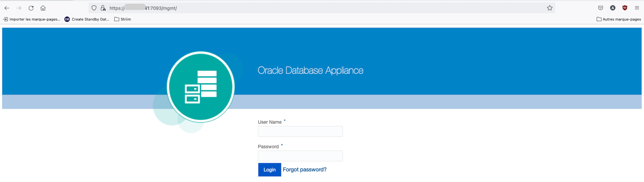The image size is (644, 182).
Task: Click the Oracle Database Appliance logo
Action: (201, 87)
